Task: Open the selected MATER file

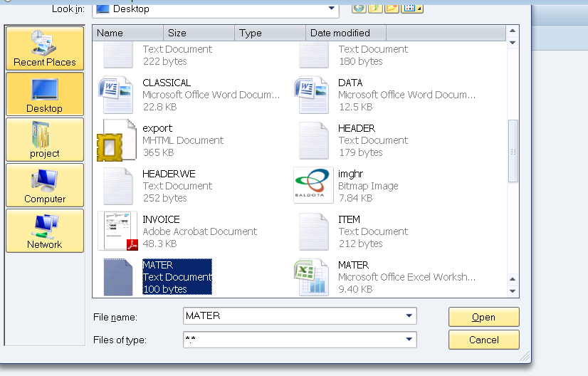Action: [484, 317]
